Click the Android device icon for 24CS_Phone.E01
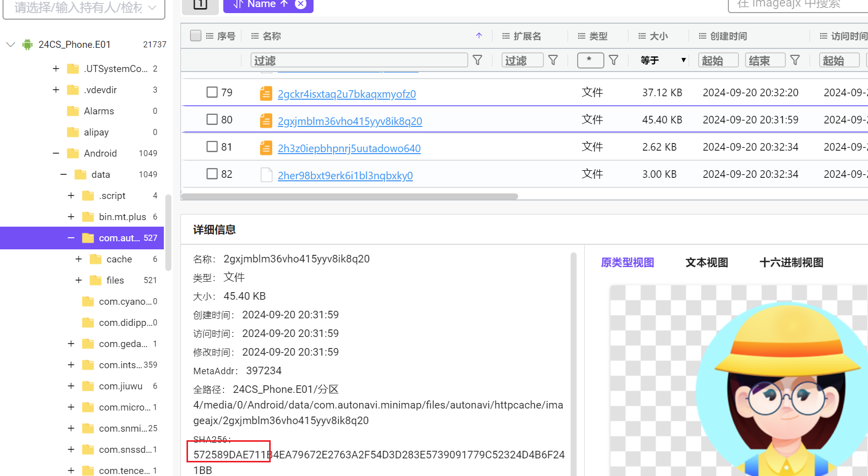 click(28, 45)
